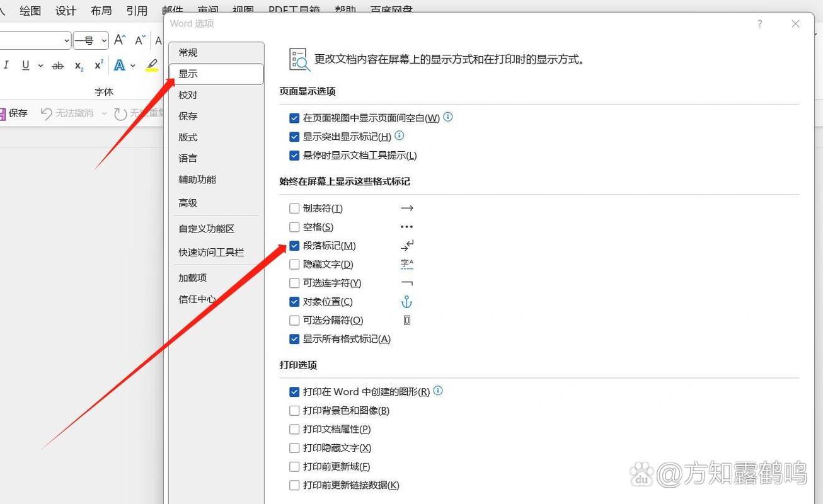This screenshot has height=504, width=823.
Task: Expand the Underline style dropdown arrow
Action: coord(40,66)
